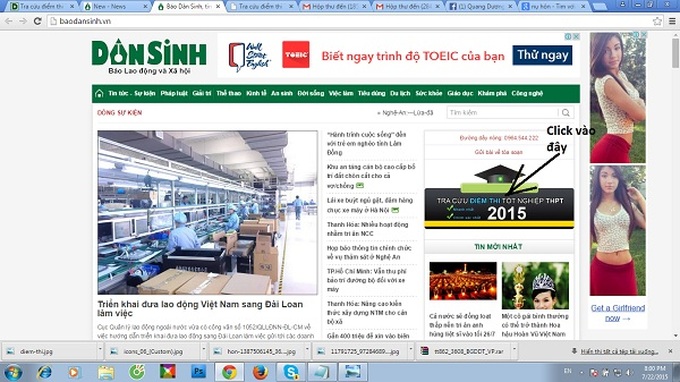Reload the page with the refresh icon
680x382 pixels.
coord(38,21)
